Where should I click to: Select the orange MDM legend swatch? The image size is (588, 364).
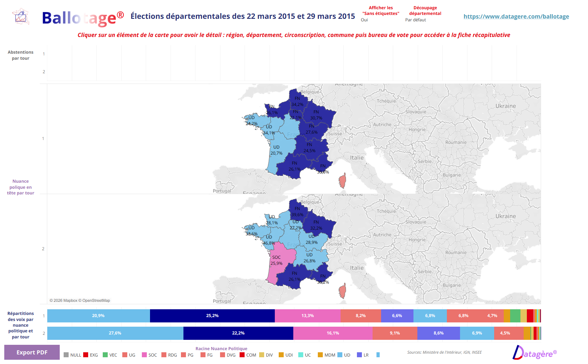click(320, 355)
